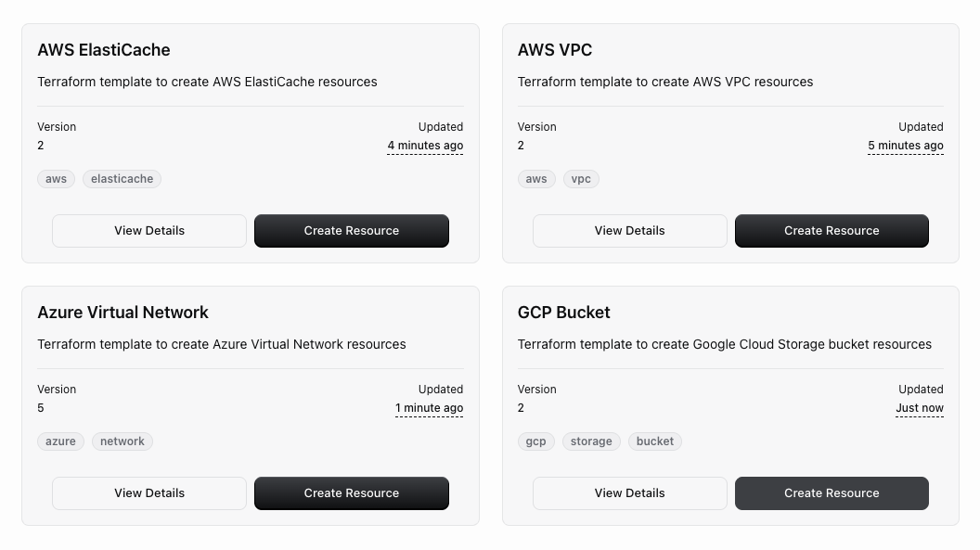Click the GCP Bucket card title
The width and height of the screenshot is (980, 550).
[563, 313]
